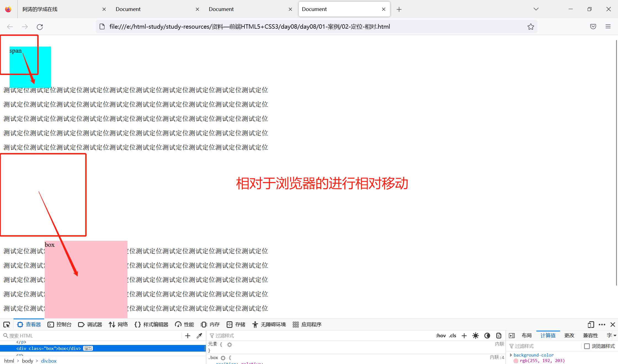Click the .cls classes button
Image resolution: width=618 pixels, height=364 pixels.
point(452,336)
